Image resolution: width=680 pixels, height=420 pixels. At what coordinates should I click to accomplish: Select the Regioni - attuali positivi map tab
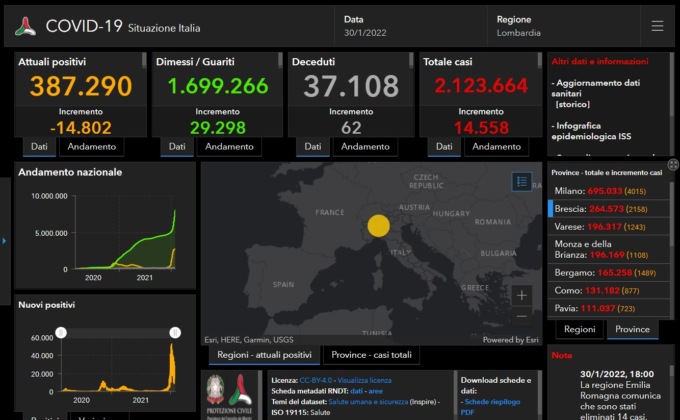click(265, 355)
